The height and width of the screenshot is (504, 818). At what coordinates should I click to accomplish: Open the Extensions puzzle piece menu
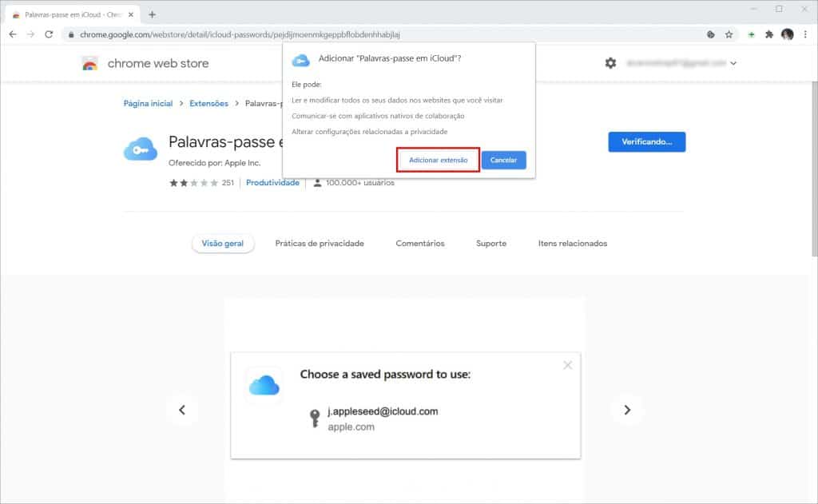pyautogui.click(x=769, y=34)
